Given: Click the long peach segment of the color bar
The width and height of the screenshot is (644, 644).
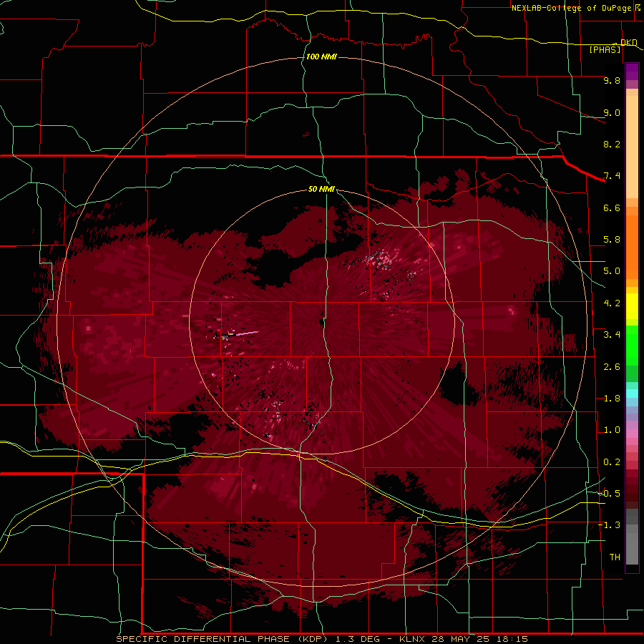Looking at the screenshot, I should [x=632, y=147].
